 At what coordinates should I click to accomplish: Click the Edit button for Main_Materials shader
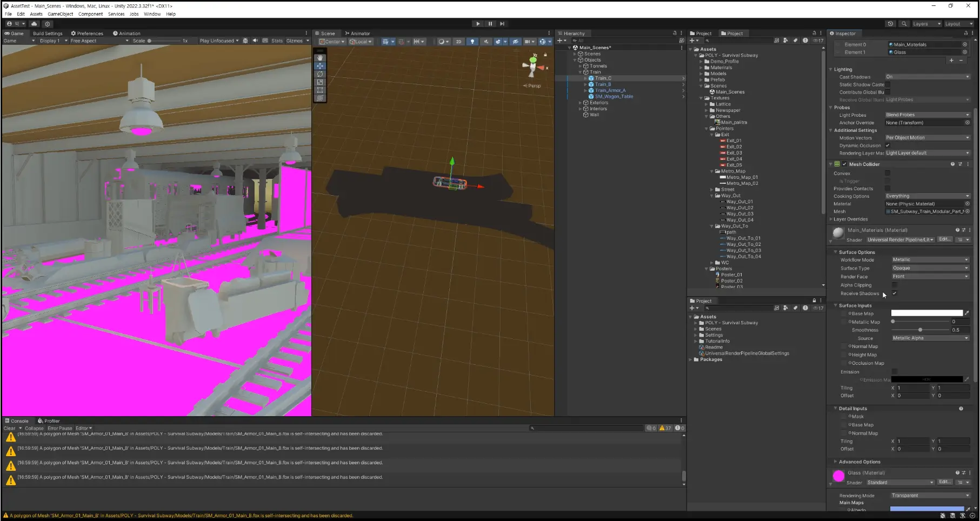pos(945,239)
